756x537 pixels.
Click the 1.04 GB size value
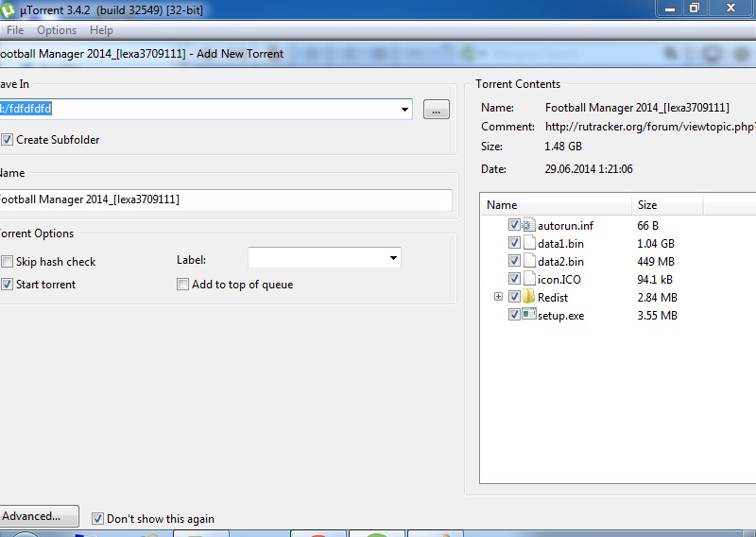point(656,243)
